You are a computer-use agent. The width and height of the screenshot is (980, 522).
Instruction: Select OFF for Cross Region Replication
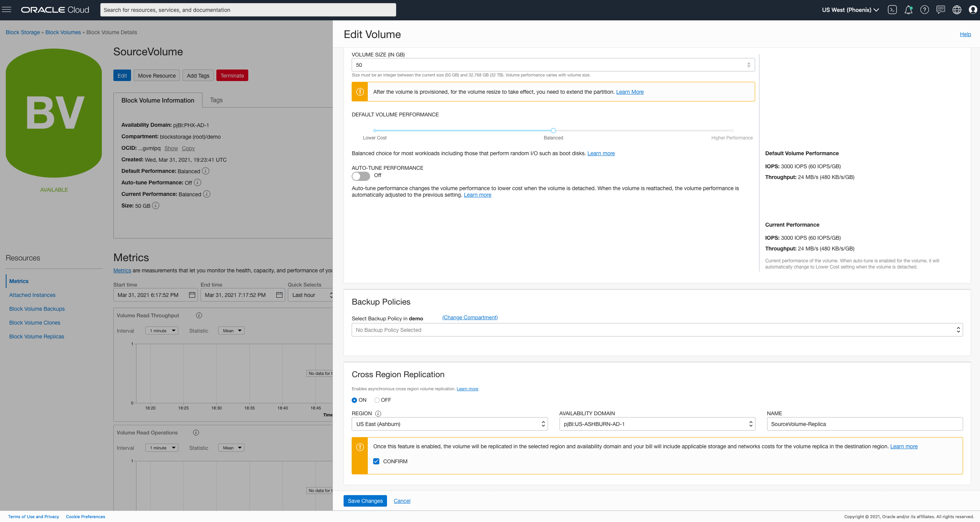pyautogui.click(x=377, y=400)
